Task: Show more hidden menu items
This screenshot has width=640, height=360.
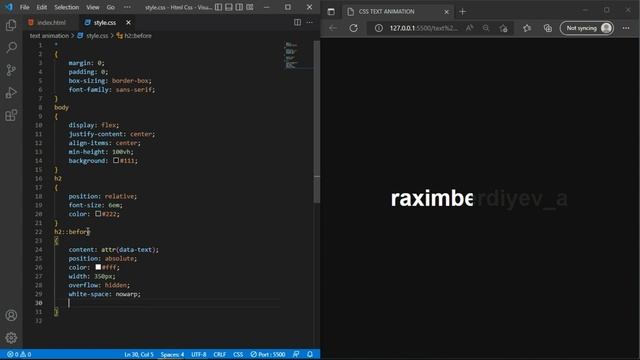Action: click(127, 7)
